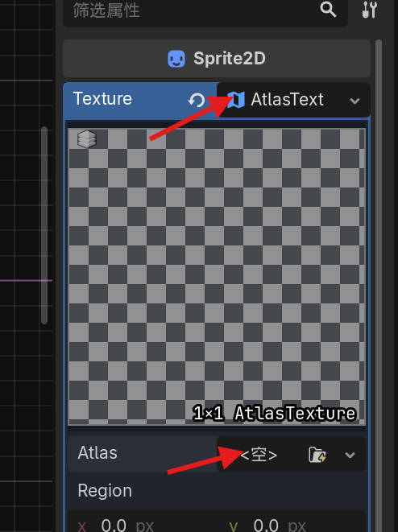Click the Sprite2D node icon

pos(176,59)
